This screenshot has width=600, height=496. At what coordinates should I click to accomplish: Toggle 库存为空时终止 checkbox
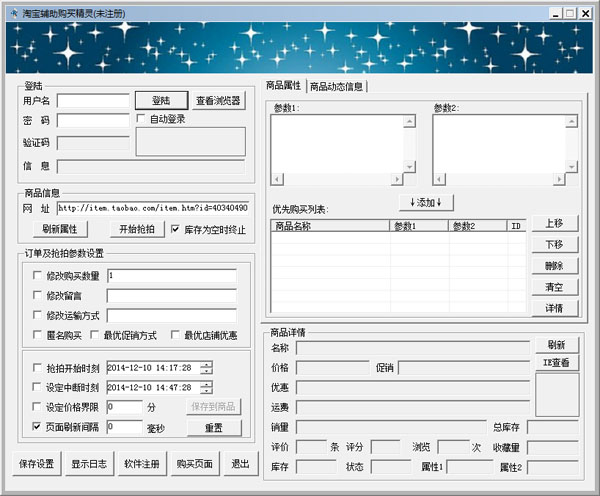tap(177, 229)
